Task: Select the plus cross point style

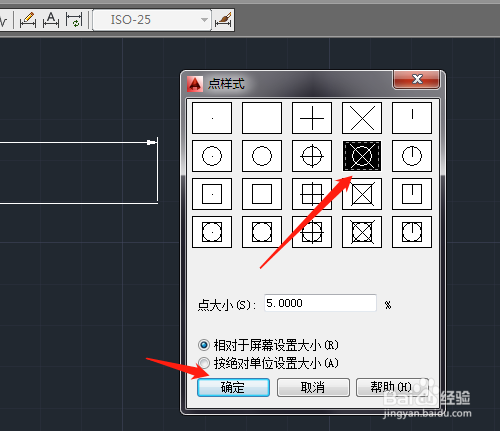Action: coord(312,118)
